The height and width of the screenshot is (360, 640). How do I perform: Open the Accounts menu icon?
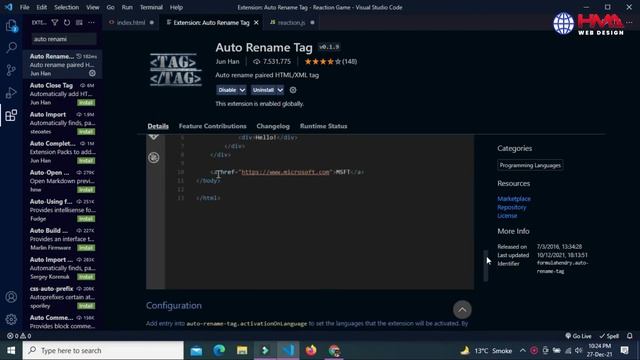pos(11,297)
